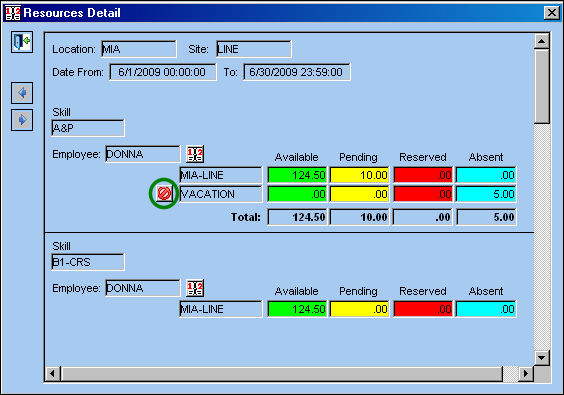Click yellow Pending .00 VACATION cell
The height and width of the screenshot is (395, 564).
(x=359, y=194)
